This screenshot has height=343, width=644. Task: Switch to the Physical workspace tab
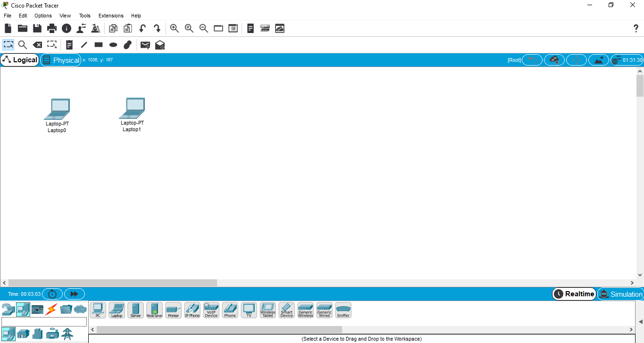61,60
